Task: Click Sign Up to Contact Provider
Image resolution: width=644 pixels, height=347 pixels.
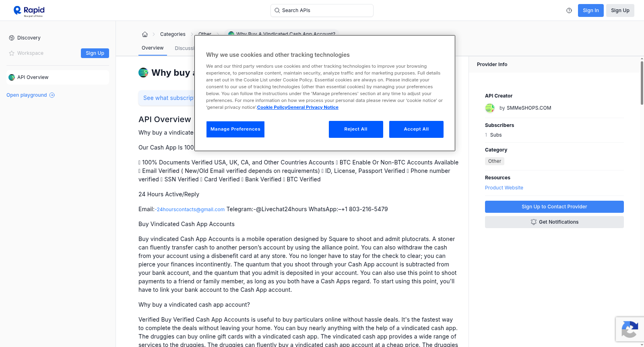Action: [554, 207]
